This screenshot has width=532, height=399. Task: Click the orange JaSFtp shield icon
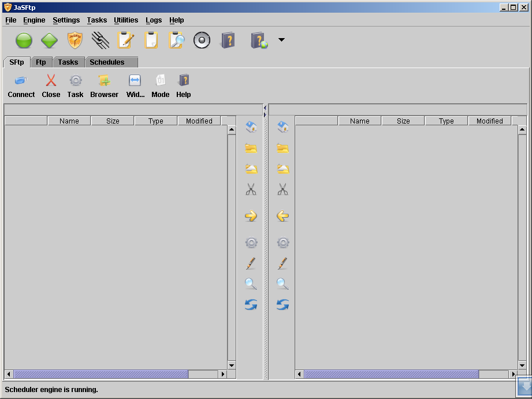point(75,40)
